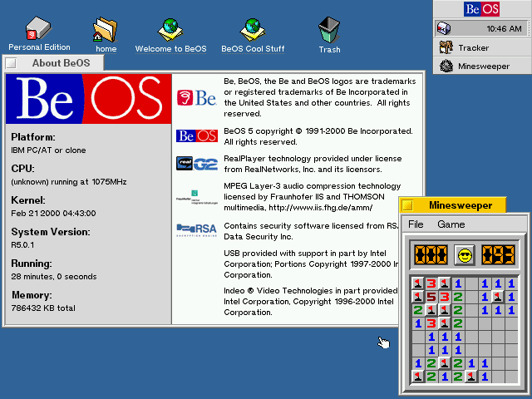Click the "System Version:" heading
Screen dimensions: 532x399
51,232
